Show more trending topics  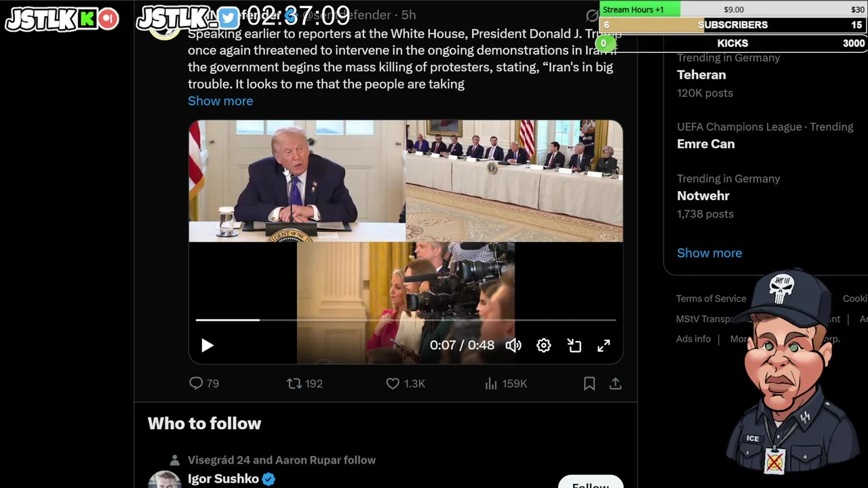coord(709,253)
